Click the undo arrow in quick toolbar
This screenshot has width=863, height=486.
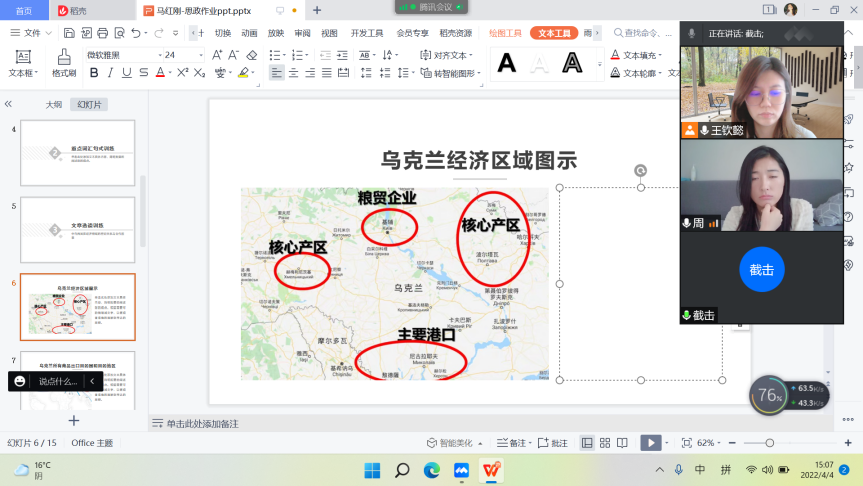pyautogui.click(x=159, y=33)
